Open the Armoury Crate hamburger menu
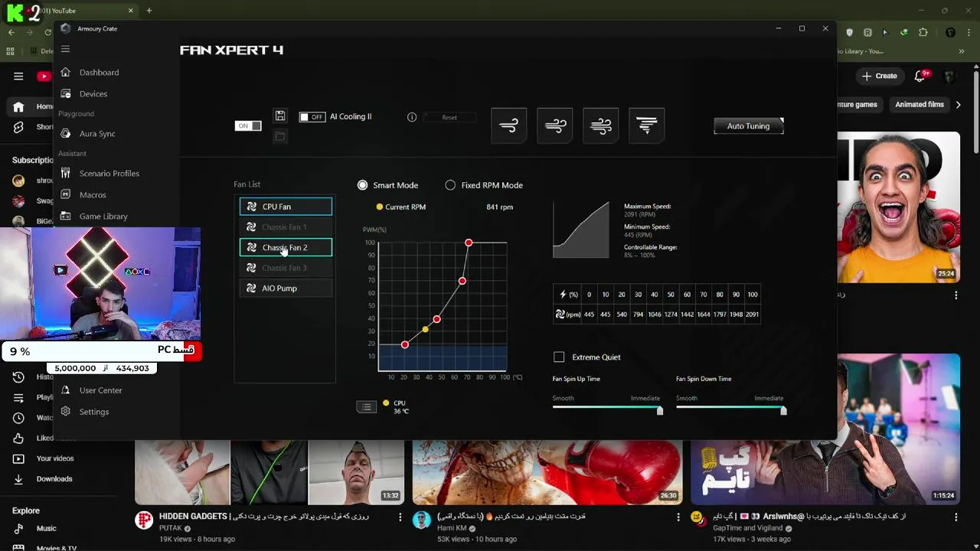Screen dimensions: 980x551 [x=65, y=49]
